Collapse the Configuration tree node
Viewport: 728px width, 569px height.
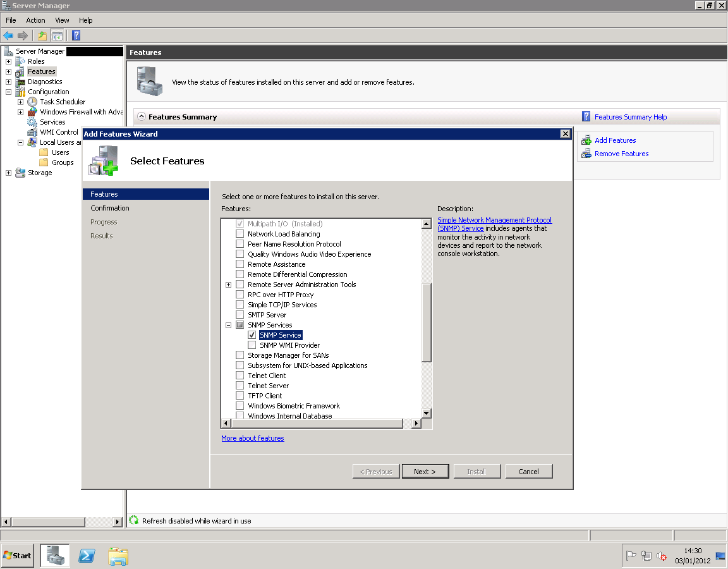click(8, 92)
